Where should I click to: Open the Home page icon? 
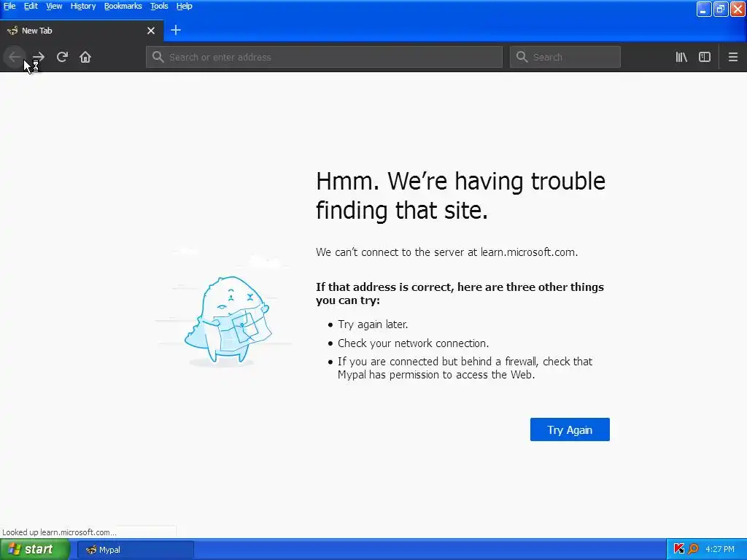pos(85,57)
